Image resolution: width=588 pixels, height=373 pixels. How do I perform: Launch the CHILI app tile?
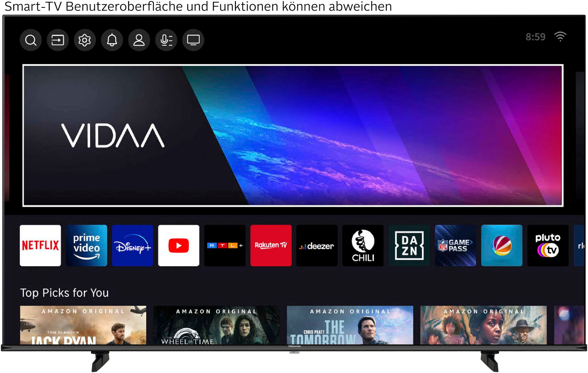363,245
